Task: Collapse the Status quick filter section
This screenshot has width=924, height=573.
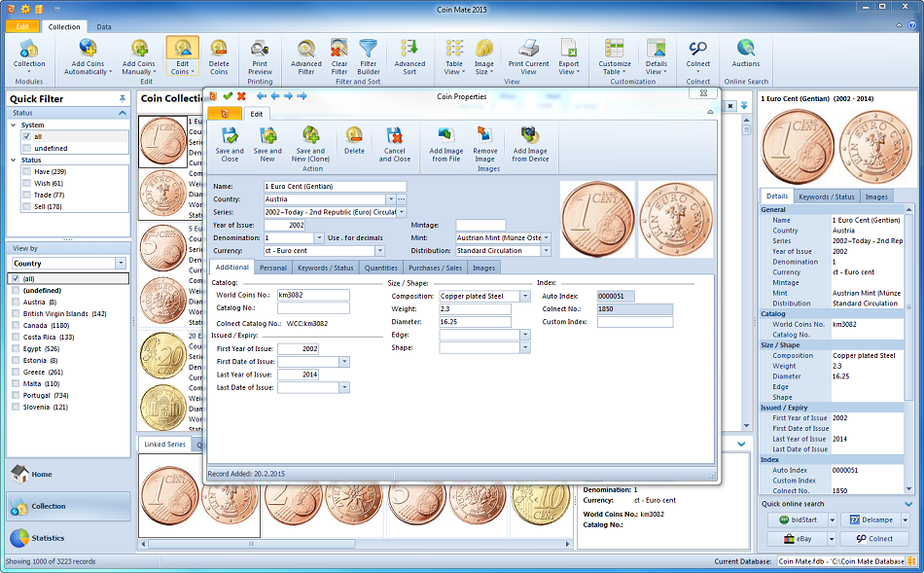Action: point(122,113)
